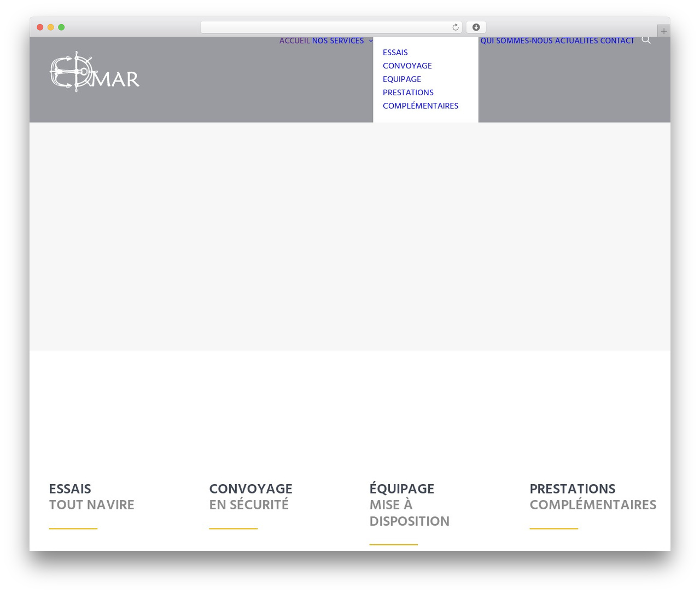Choose PRESTATIONS COMPLÉMENTAIRES in the submenu

point(420,99)
